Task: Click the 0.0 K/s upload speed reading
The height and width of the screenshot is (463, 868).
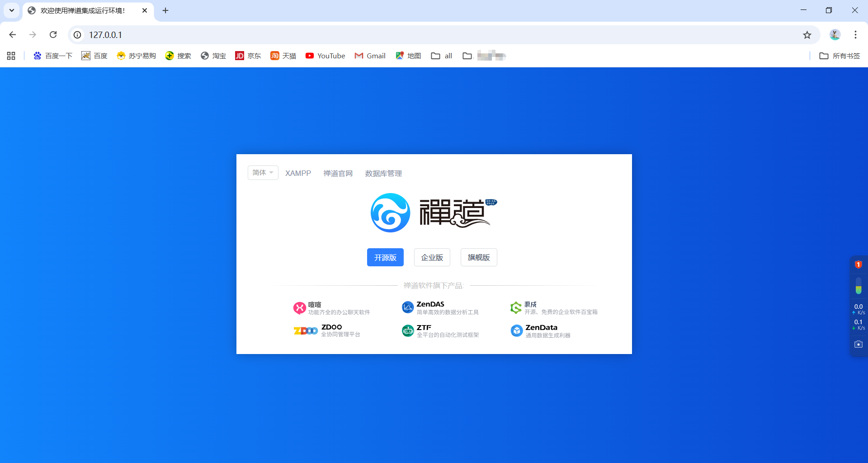Action: [x=859, y=309]
